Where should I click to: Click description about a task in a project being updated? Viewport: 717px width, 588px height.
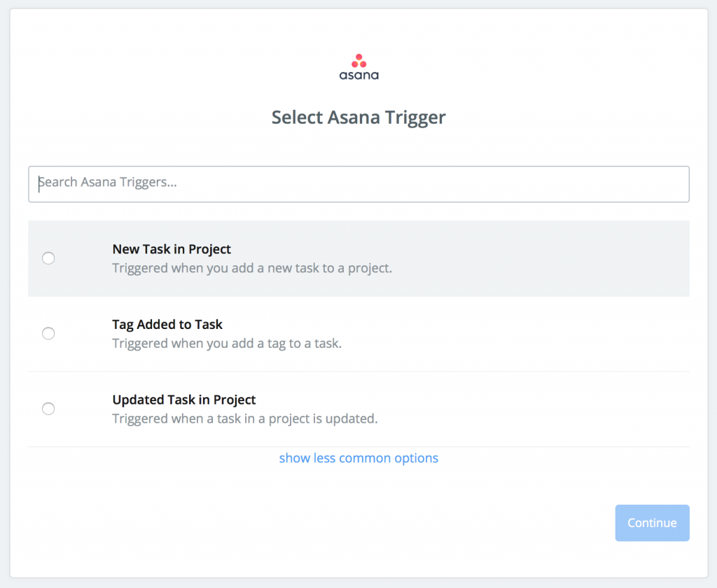(245, 419)
